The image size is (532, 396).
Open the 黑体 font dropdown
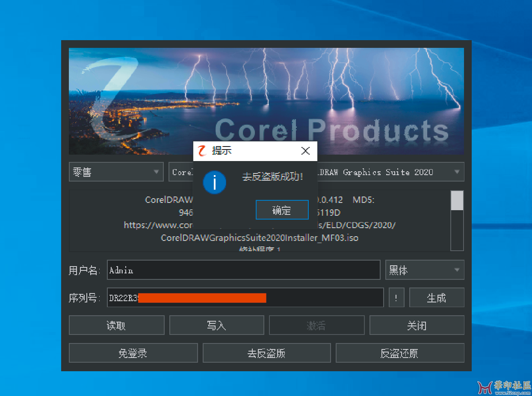tap(425, 270)
